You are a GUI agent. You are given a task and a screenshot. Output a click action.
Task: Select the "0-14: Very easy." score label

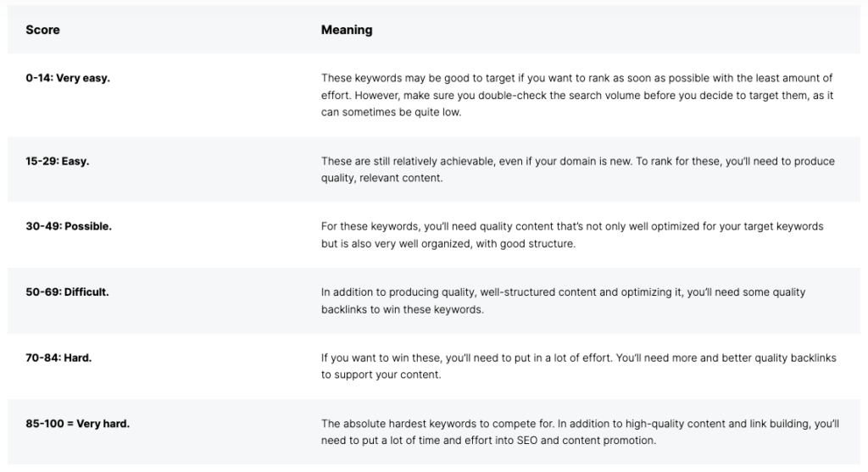pos(68,78)
